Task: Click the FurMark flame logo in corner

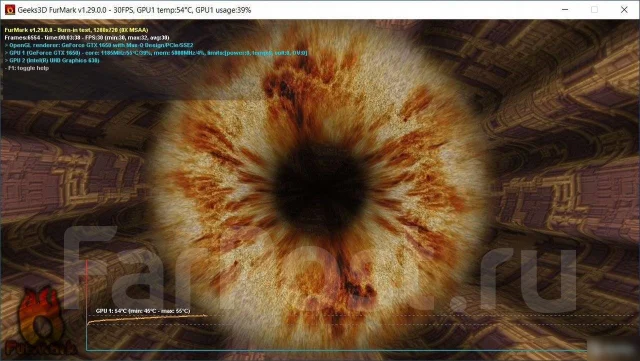Action: (x=41, y=322)
